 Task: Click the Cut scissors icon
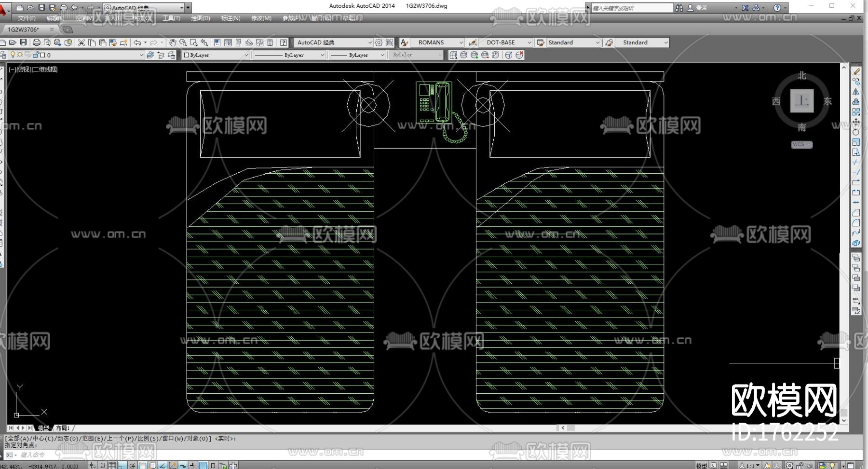point(81,42)
